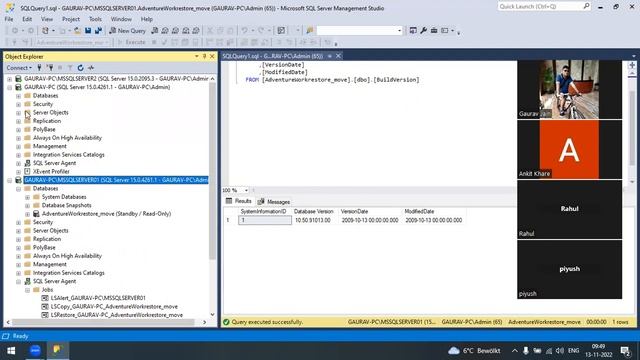640x360 pixels.
Task: Click the Windows Start button
Action: click(11, 351)
